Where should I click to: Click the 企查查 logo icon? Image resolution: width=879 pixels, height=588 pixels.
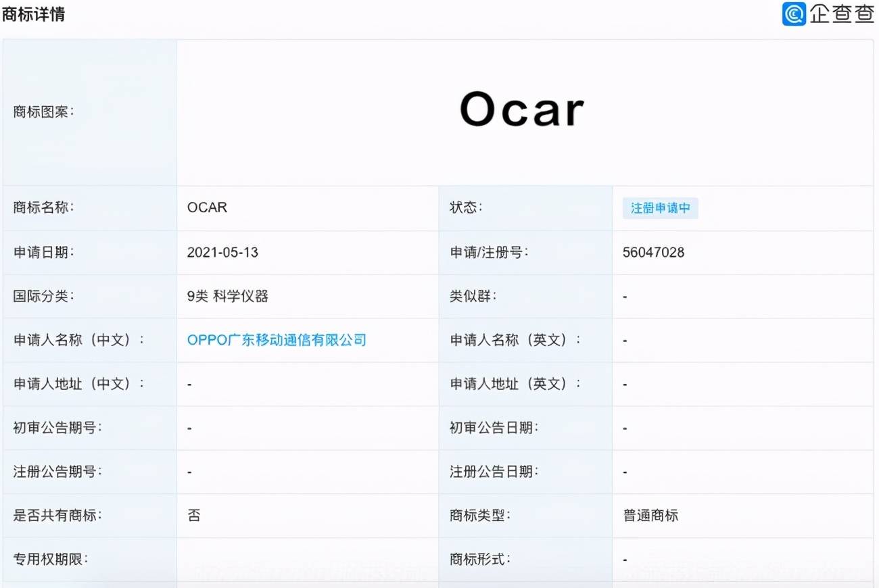pos(794,14)
